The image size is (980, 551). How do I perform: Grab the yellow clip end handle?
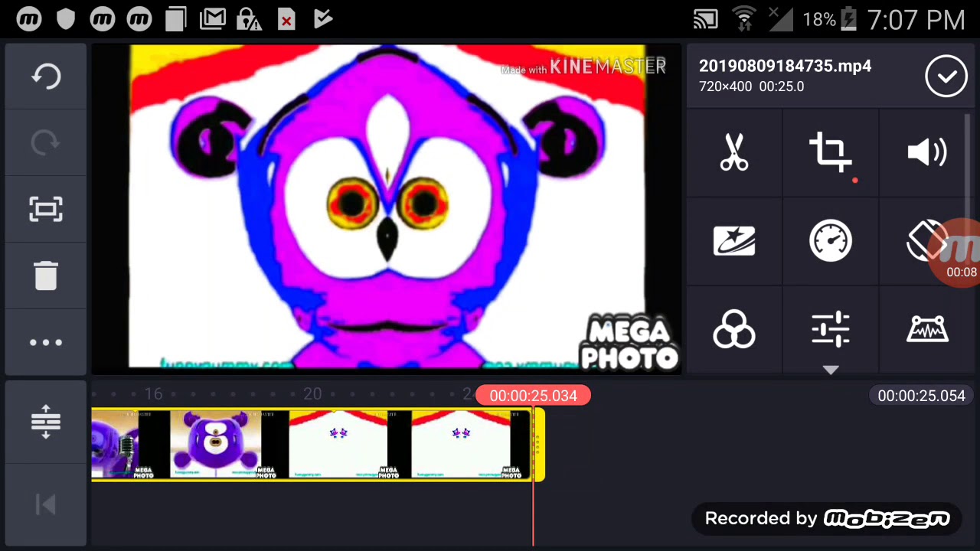539,444
